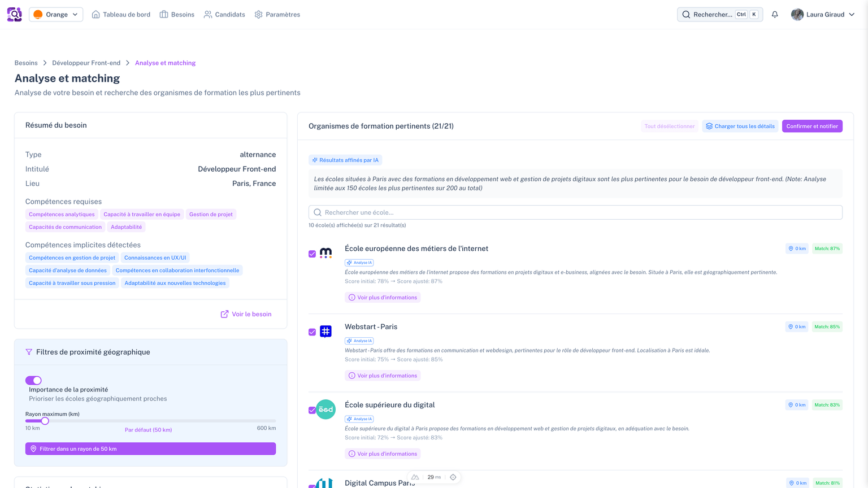
Task: Disable the Importance de la proximité toggle
Action: point(34,380)
